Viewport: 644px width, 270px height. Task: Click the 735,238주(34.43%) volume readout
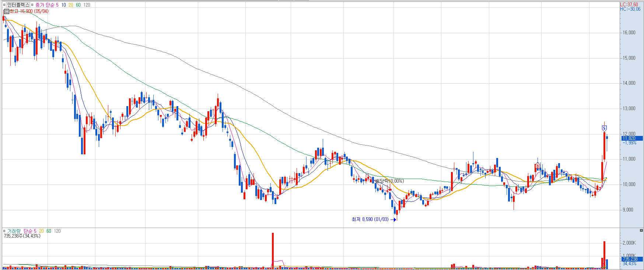tap(22, 236)
